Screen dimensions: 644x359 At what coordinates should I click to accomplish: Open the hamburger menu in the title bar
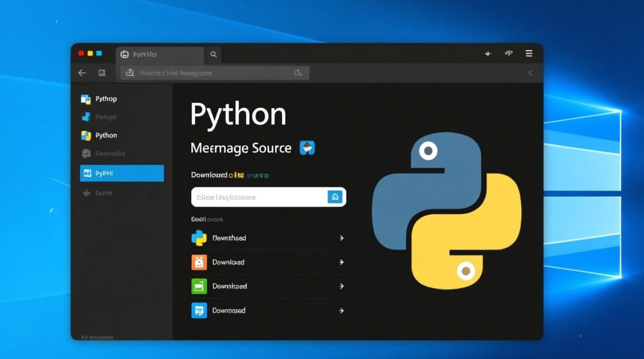[x=529, y=54]
